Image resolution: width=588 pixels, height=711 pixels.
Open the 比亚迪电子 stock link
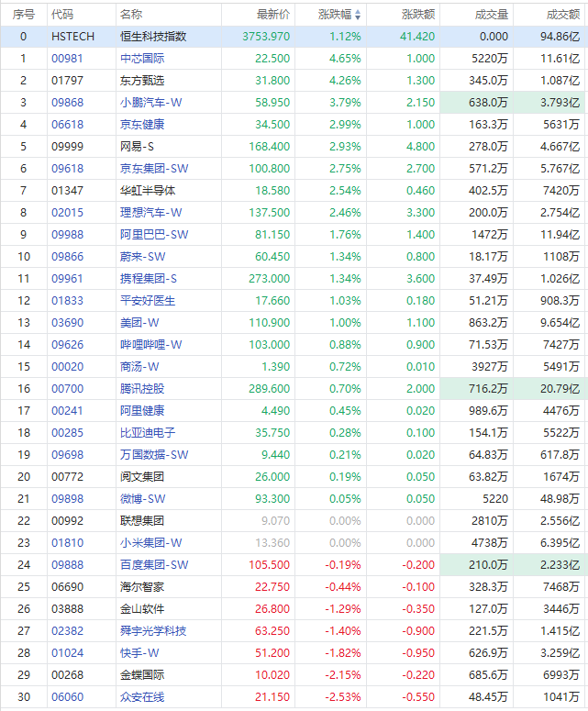click(148, 433)
